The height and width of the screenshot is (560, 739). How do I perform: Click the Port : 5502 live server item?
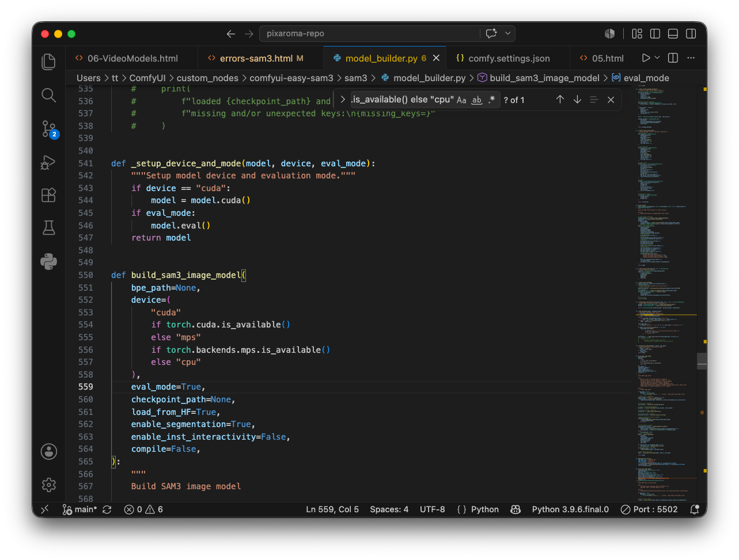pos(649,509)
